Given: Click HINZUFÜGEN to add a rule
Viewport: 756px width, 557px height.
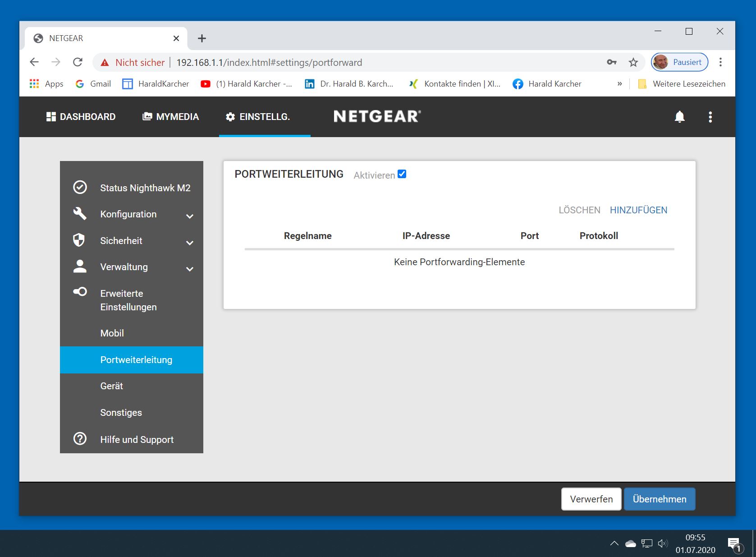Looking at the screenshot, I should (x=638, y=210).
